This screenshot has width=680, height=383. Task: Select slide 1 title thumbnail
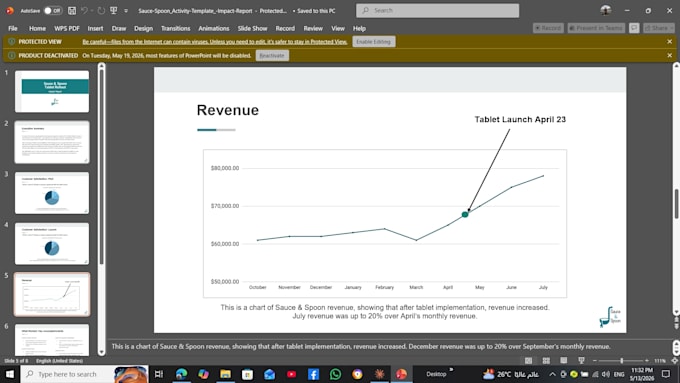tap(52, 92)
